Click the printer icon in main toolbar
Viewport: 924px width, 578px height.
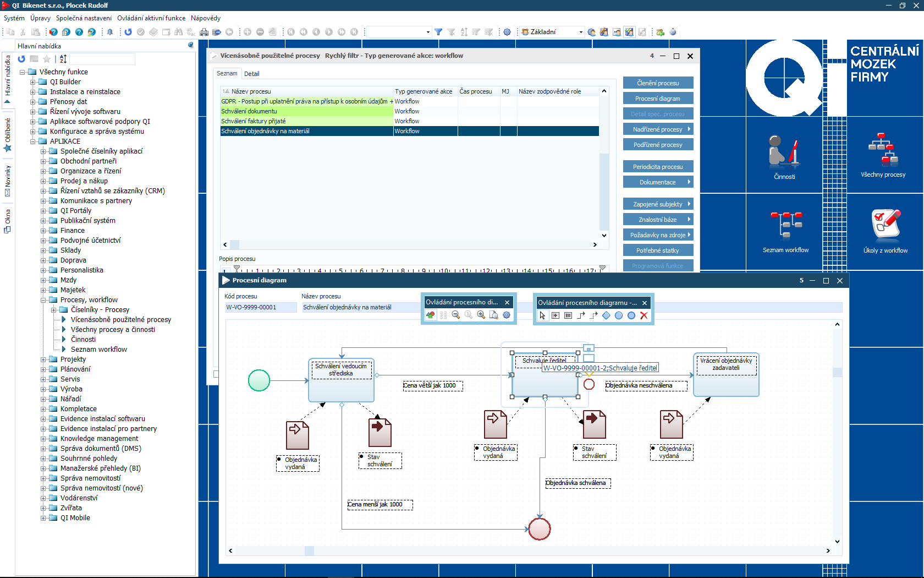pyautogui.click(x=204, y=32)
